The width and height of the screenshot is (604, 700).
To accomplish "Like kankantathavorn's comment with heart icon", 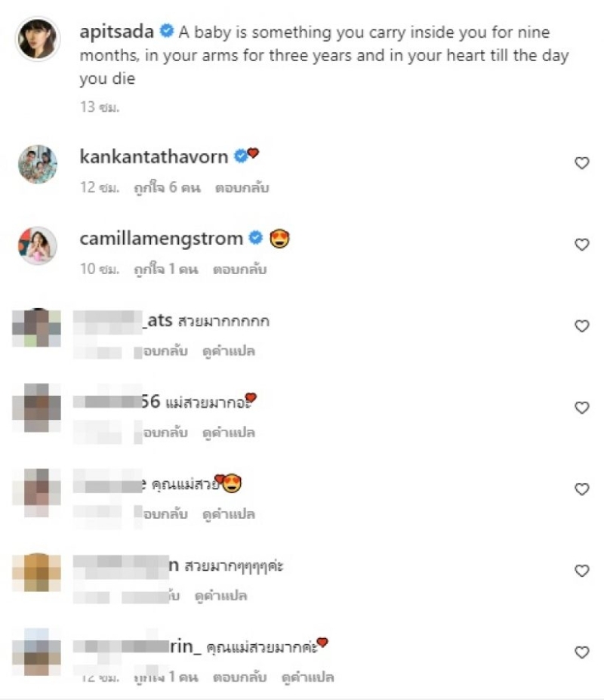I will pyautogui.click(x=581, y=163).
